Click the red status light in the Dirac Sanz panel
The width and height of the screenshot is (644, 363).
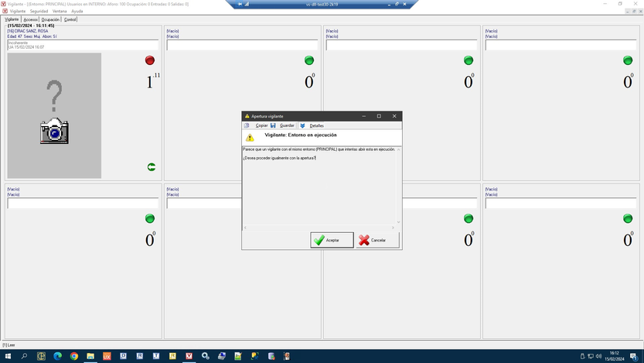[x=150, y=60]
